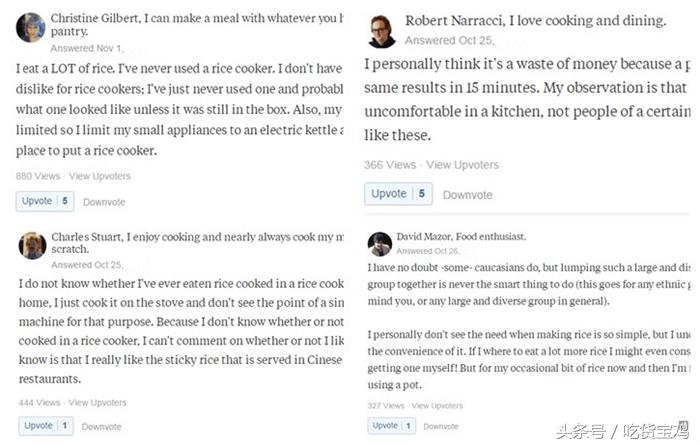Image resolution: width=700 pixels, height=446 pixels.
Task: Downvote Christine Gilbert's answer
Action: (104, 202)
